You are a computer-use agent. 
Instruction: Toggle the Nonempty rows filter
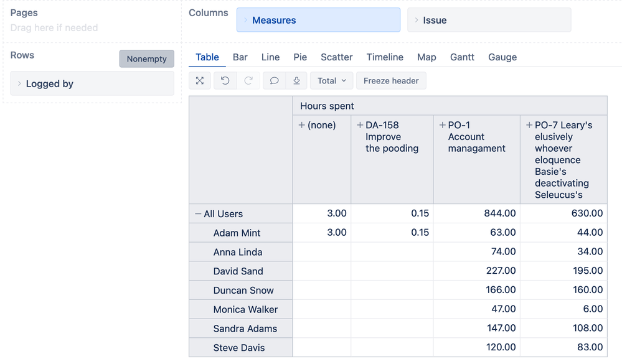click(x=146, y=59)
